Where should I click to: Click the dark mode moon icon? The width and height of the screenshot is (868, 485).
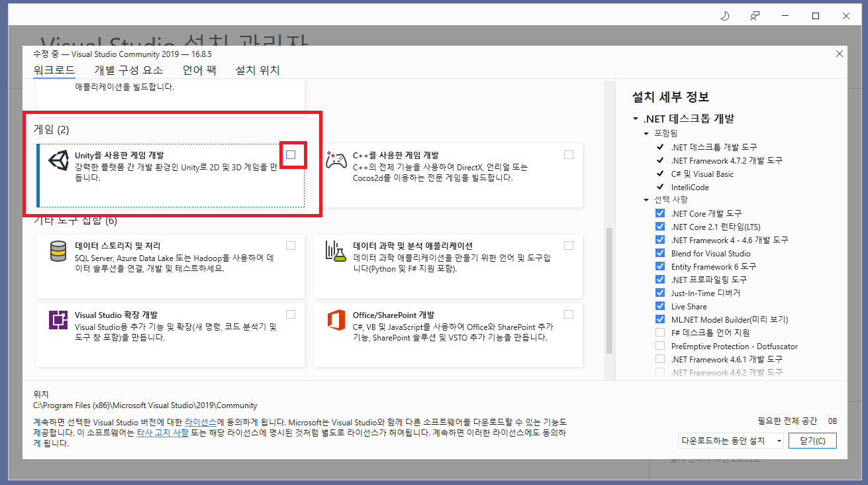pos(724,16)
